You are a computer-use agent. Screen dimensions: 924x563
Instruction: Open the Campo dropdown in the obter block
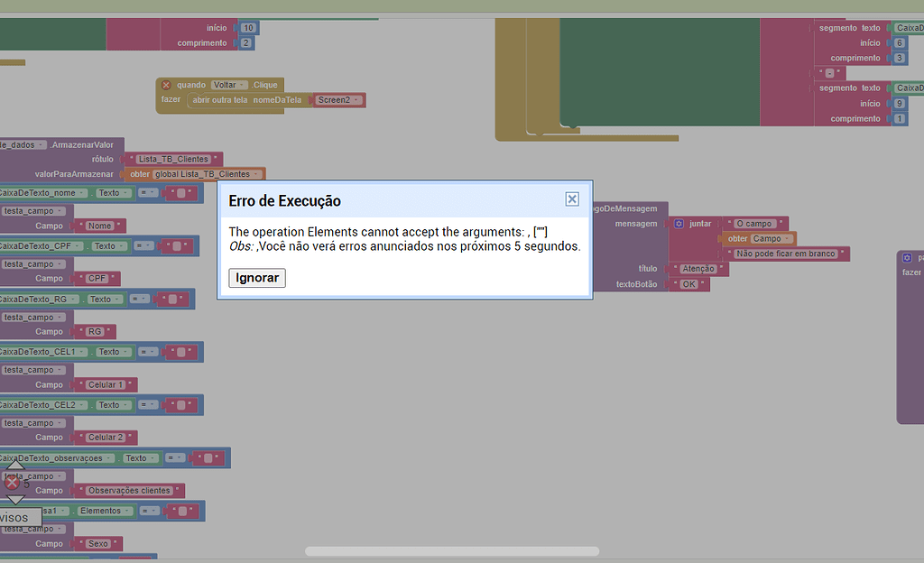787,238
